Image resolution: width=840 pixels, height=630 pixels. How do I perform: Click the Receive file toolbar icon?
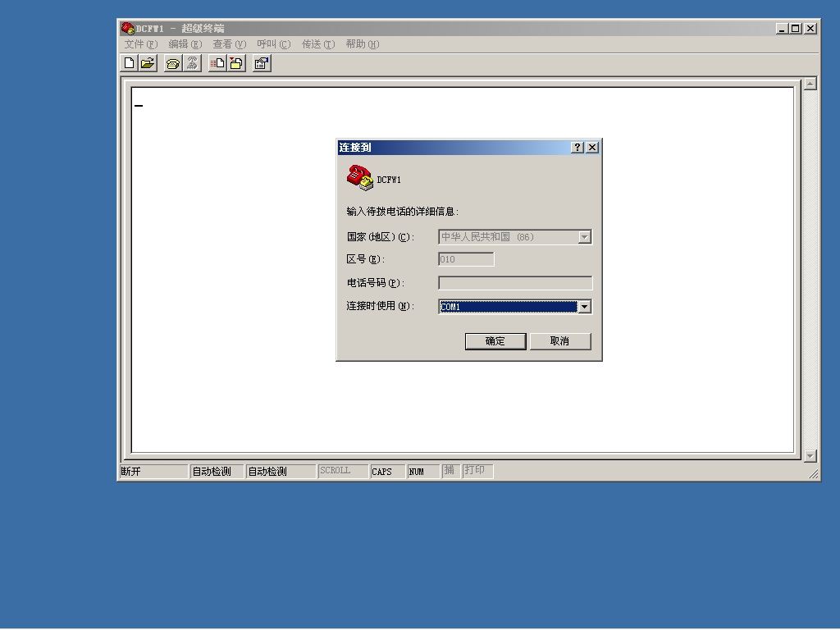(236, 63)
